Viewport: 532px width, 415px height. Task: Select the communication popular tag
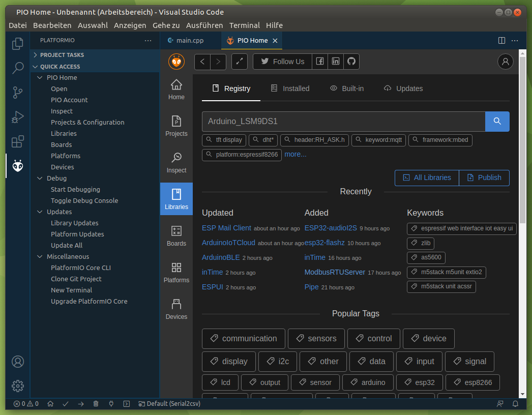[x=244, y=339]
